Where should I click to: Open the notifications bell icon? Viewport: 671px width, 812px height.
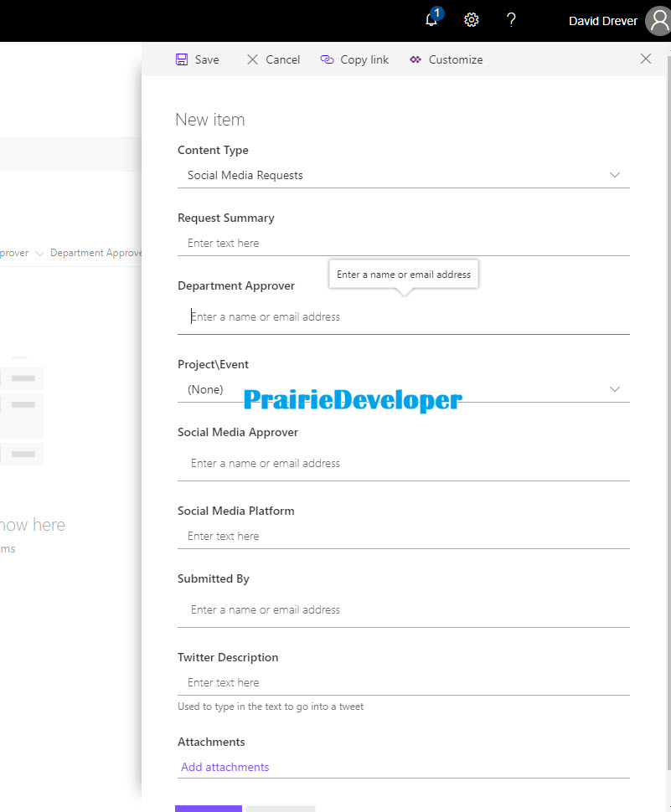pos(431,20)
